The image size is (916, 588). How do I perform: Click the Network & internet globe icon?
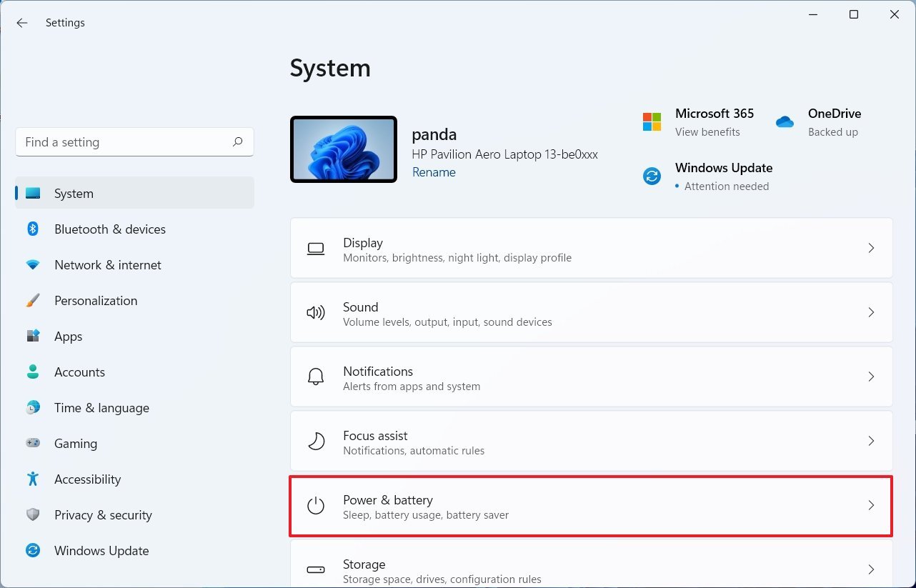[33, 264]
